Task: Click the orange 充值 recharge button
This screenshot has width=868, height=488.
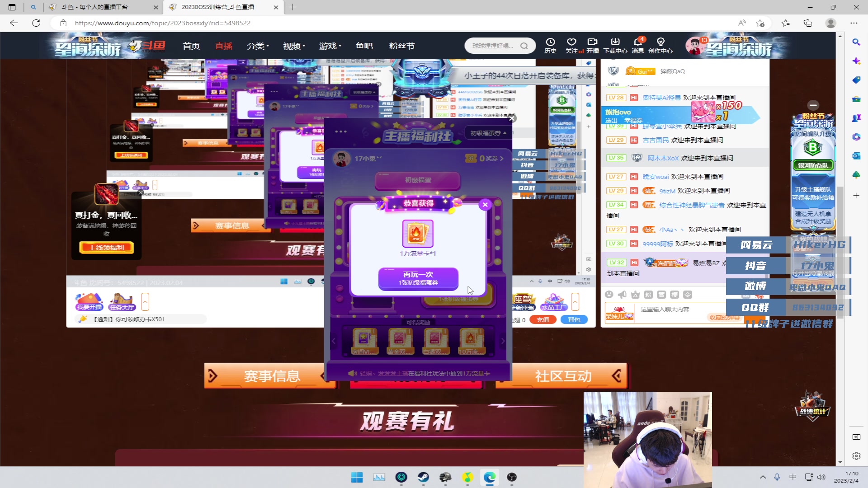Action: (542, 319)
